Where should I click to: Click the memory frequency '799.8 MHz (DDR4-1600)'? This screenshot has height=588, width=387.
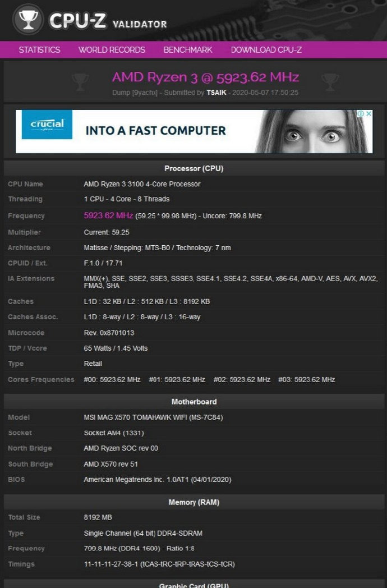click(122, 548)
